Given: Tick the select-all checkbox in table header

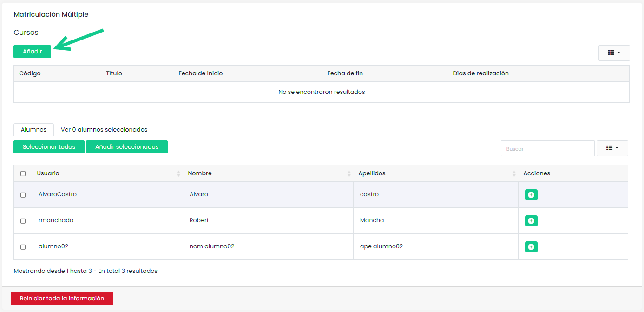Looking at the screenshot, I should (x=23, y=173).
